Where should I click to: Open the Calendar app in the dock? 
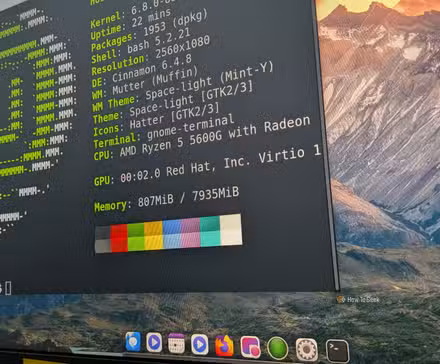tap(176, 343)
